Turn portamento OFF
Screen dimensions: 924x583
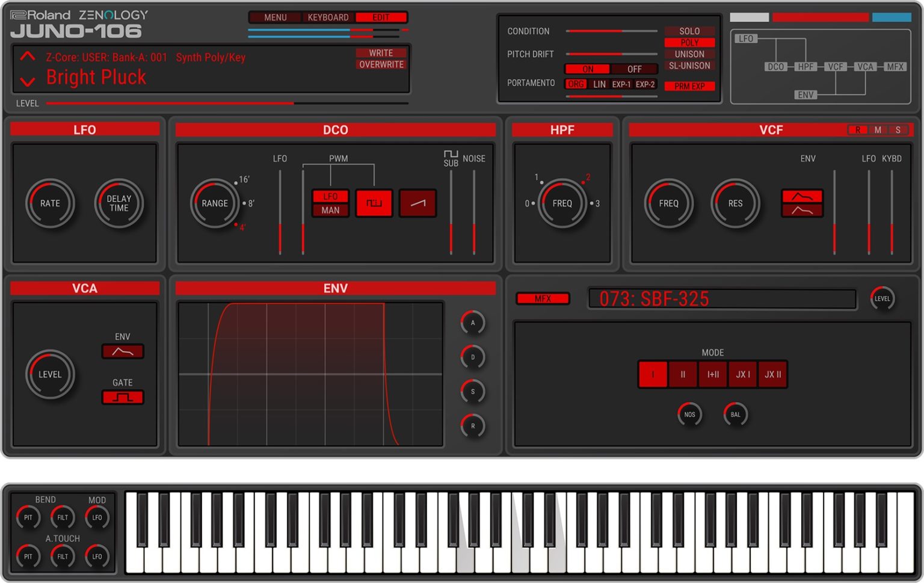pos(634,69)
